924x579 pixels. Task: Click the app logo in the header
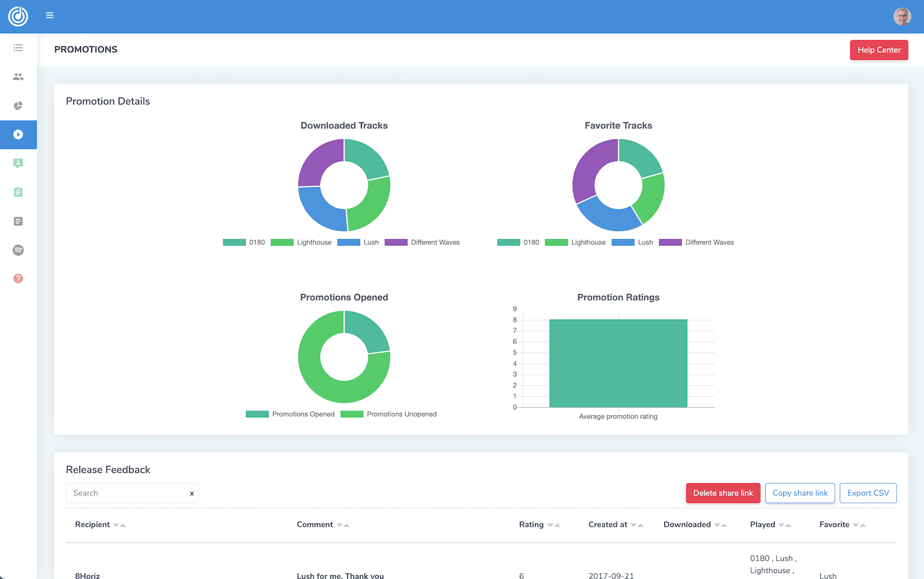tap(18, 16)
